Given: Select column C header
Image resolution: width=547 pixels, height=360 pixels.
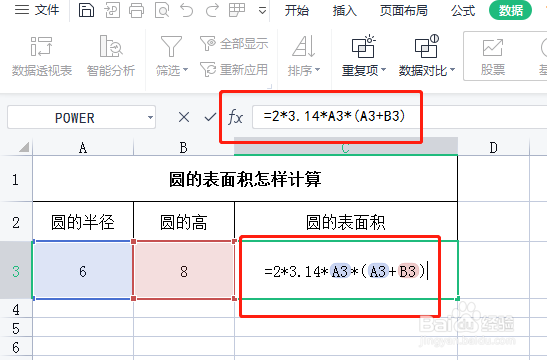Looking at the screenshot, I should 346,148.
